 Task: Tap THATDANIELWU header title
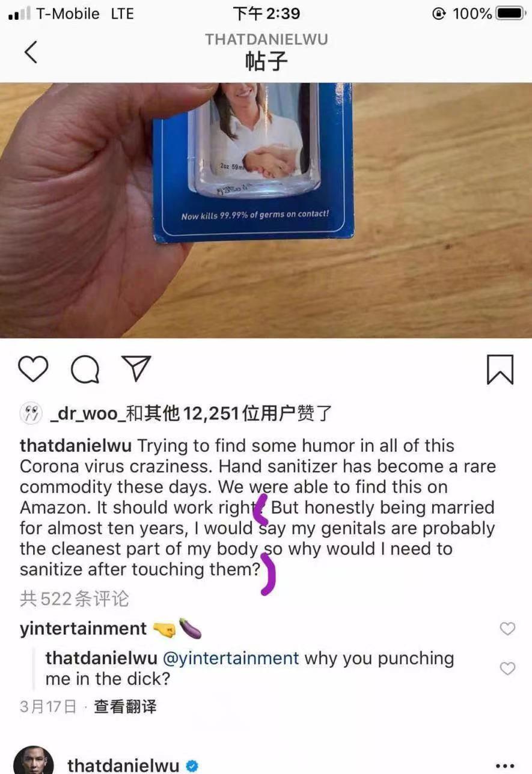(266, 40)
